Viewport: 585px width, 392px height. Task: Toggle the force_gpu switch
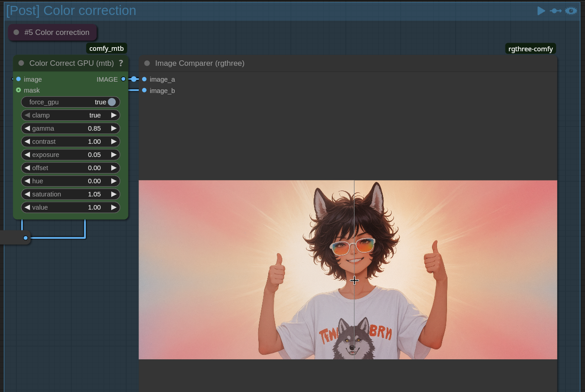[112, 102]
